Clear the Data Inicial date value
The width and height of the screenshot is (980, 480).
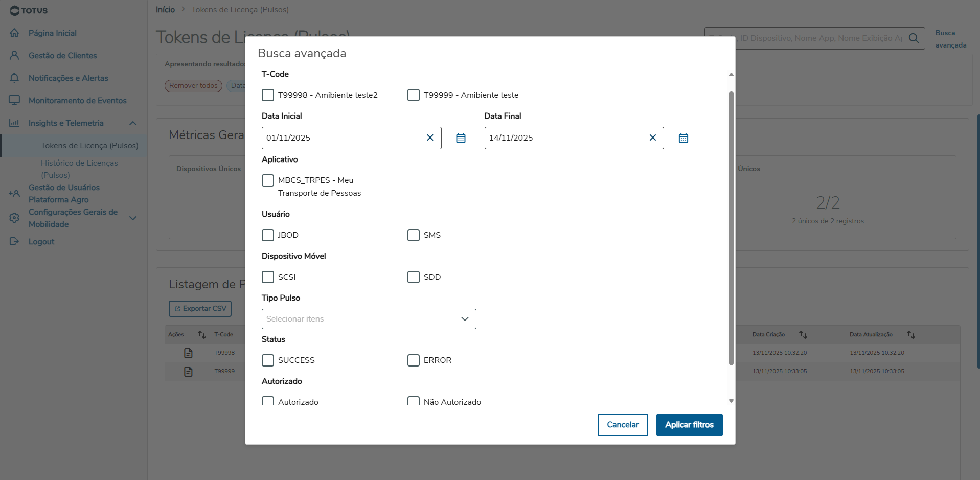click(430, 138)
